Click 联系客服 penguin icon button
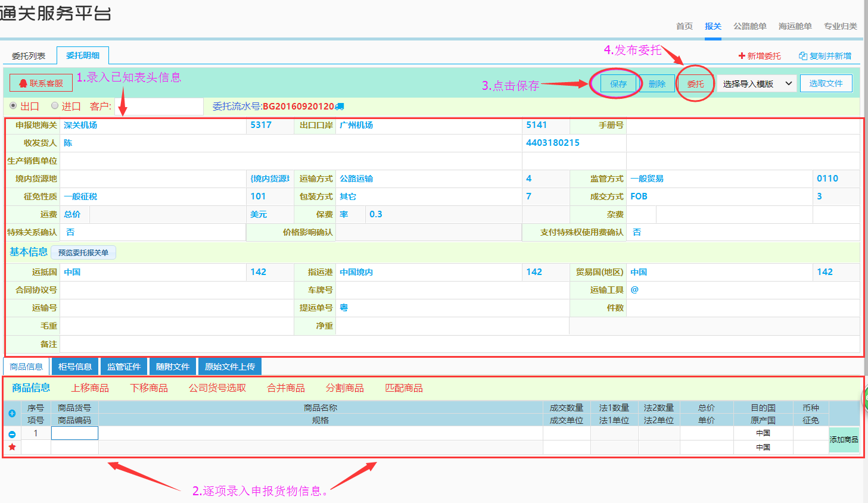The image size is (868, 503). point(41,83)
